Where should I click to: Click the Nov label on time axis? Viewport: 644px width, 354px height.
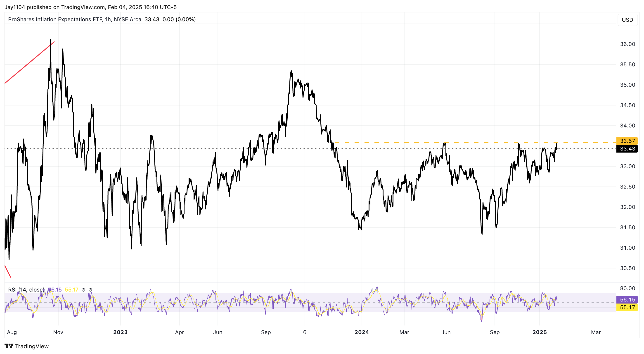[x=58, y=332]
